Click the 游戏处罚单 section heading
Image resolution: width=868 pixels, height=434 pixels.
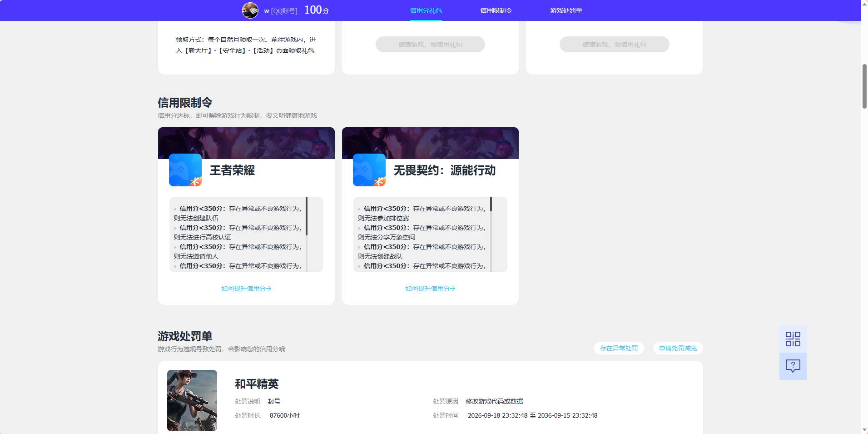coord(185,336)
